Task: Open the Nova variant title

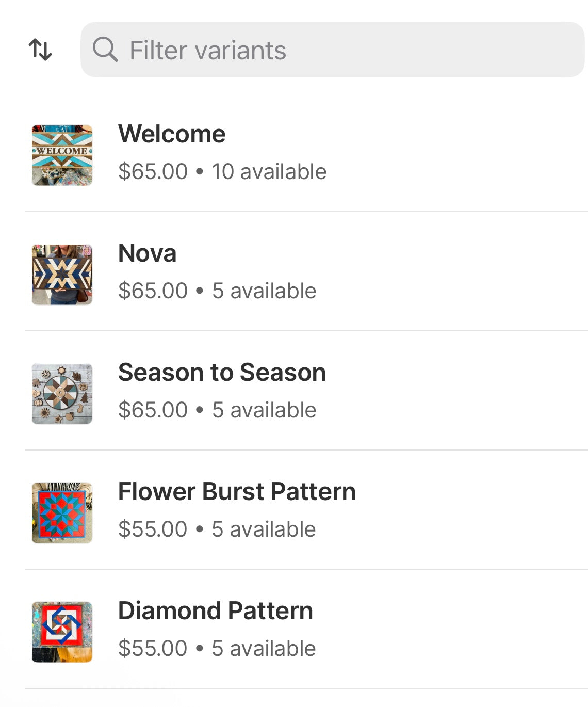Action: [147, 253]
